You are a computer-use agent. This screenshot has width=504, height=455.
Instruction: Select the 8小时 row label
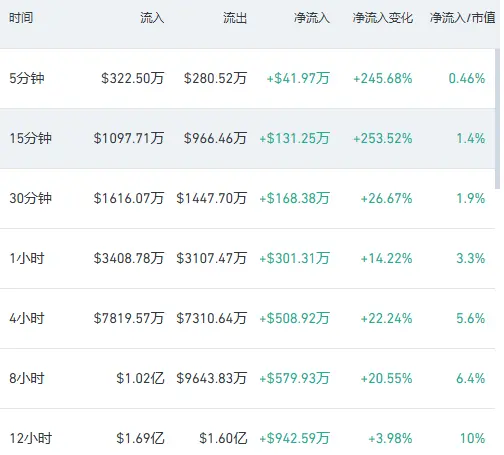pyautogui.click(x=27, y=378)
